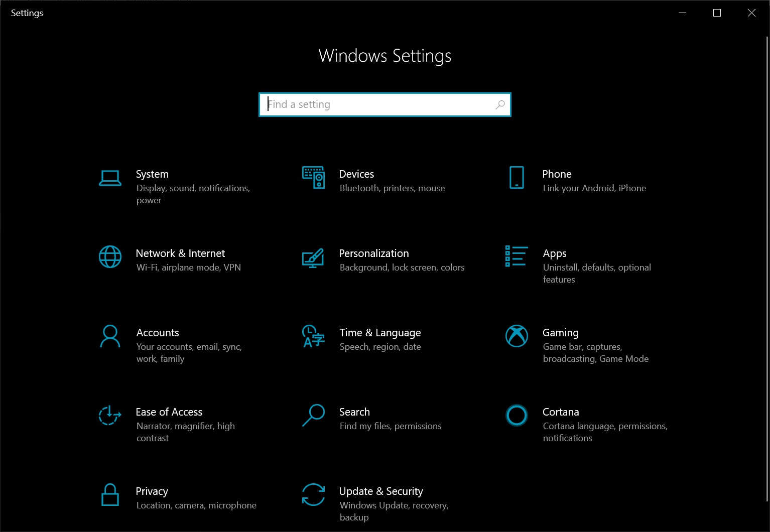Click "Narrator, magnifier, high contrast" text
Viewport: 770px width, 532px height.
click(x=186, y=432)
